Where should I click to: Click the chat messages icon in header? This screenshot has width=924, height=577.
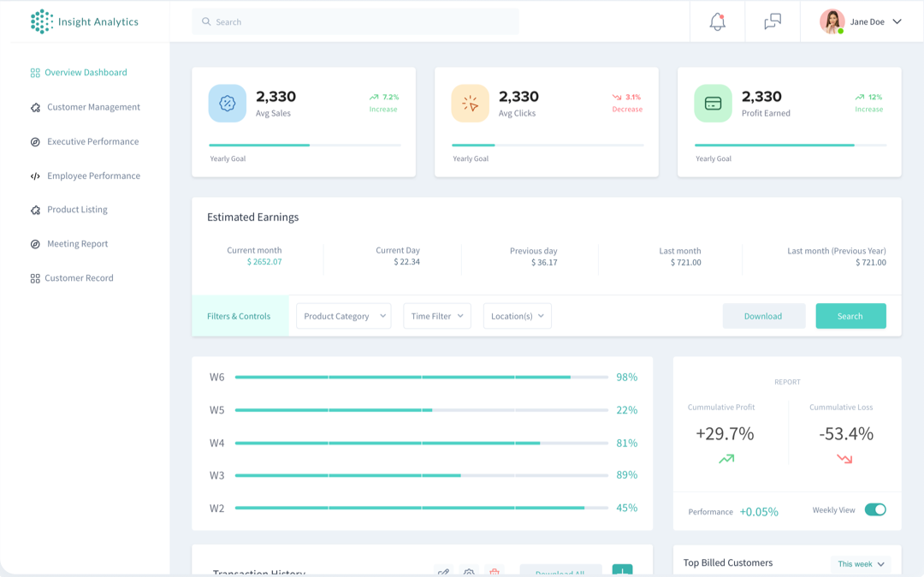coord(772,21)
